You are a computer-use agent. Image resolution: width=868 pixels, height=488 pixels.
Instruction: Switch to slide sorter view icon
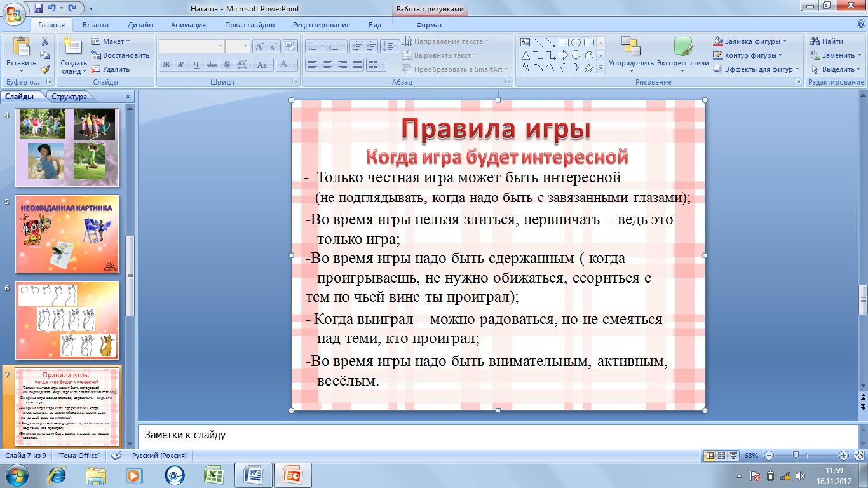(722, 456)
